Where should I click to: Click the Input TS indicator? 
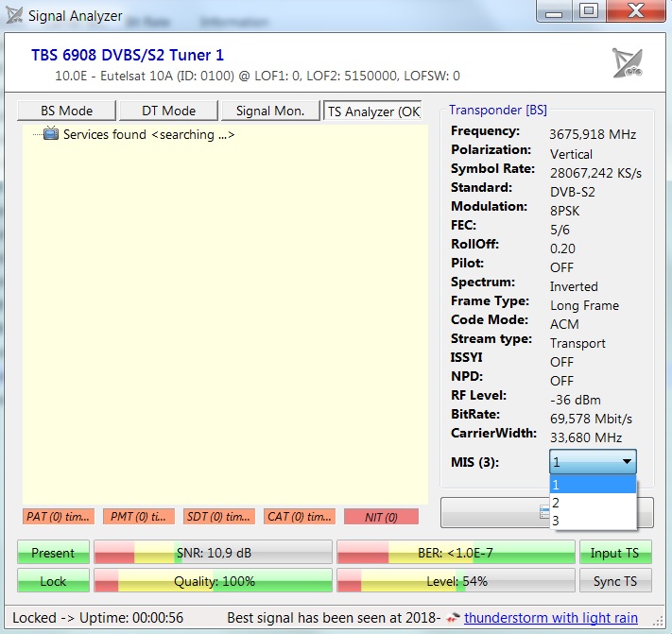(x=615, y=552)
